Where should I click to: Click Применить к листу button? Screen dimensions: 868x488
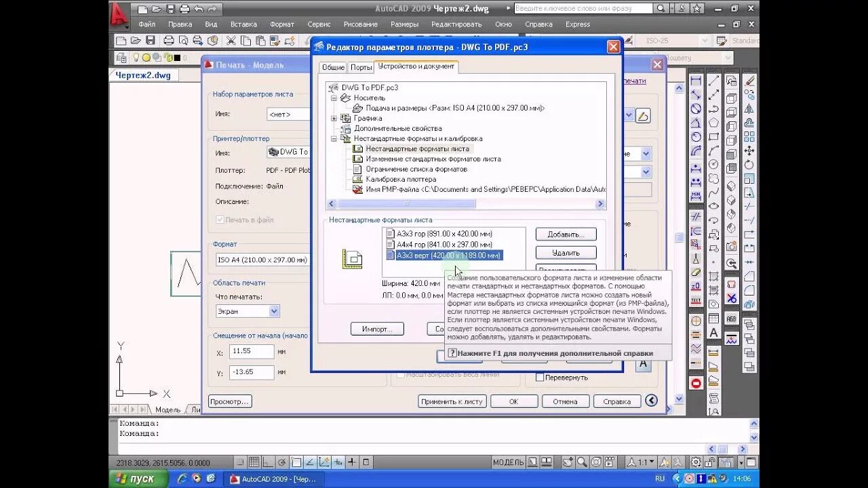point(452,401)
